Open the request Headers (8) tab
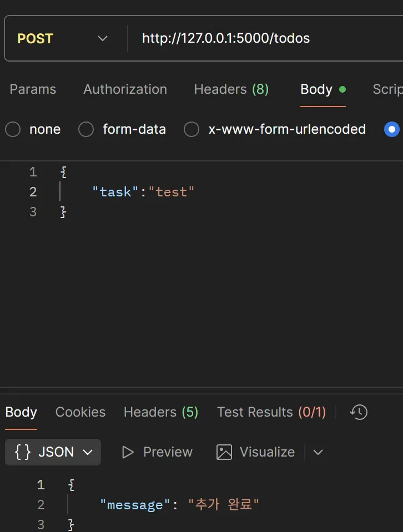 click(x=231, y=89)
